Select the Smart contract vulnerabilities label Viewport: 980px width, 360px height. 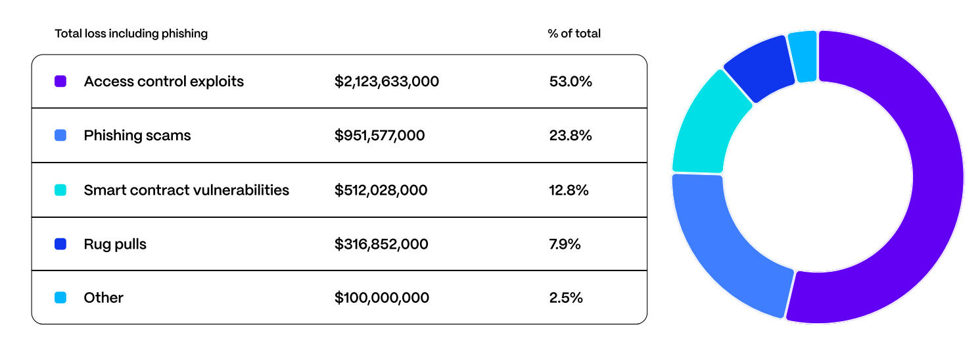coord(187,190)
